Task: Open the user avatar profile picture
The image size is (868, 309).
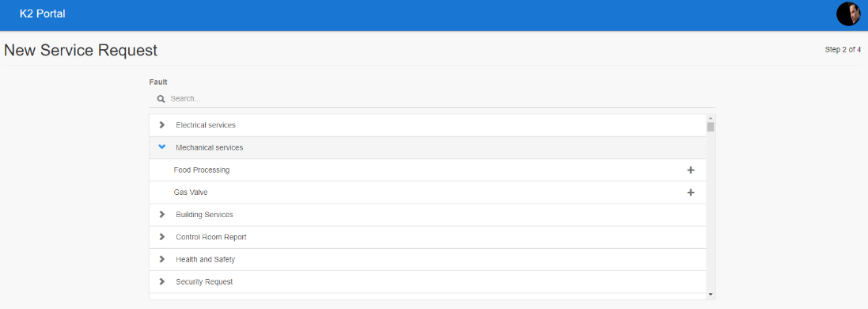Action: (848, 14)
